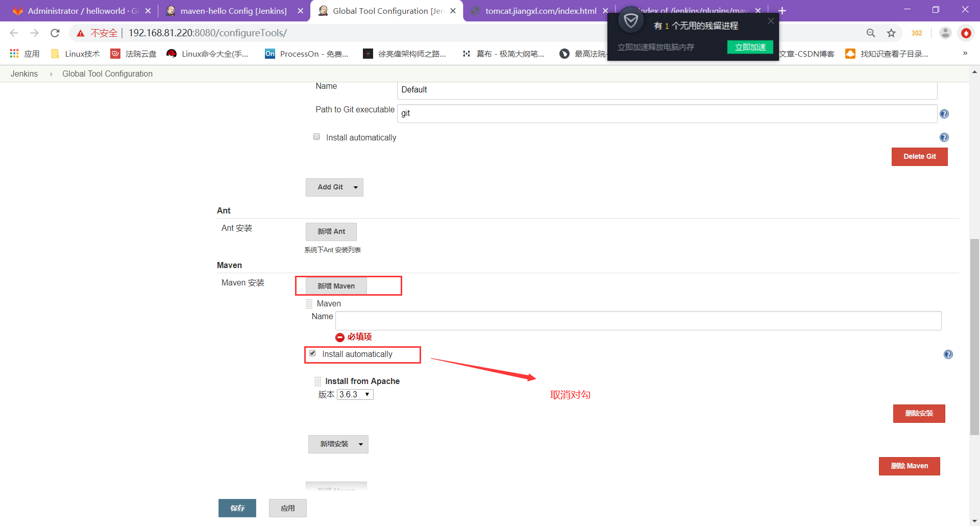Click the 新增 Maven button
The image size is (980, 526).
[x=336, y=286]
